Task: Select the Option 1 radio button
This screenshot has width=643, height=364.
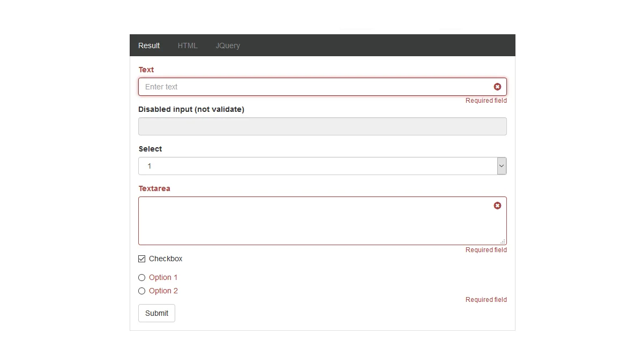Action: click(141, 277)
